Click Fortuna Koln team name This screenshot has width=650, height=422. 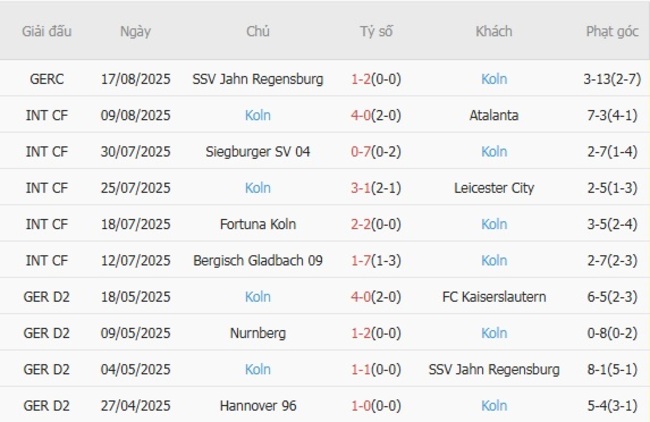tap(258, 224)
